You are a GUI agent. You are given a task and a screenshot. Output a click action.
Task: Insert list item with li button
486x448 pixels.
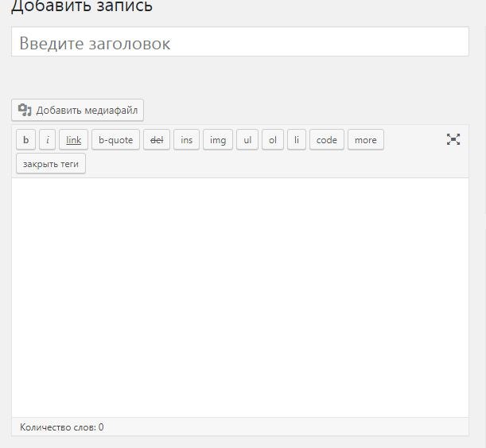(297, 140)
